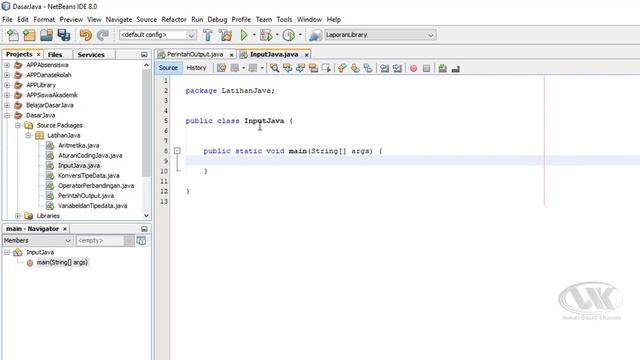Click the Stop Macro Recording square icon

pos(426,68)
